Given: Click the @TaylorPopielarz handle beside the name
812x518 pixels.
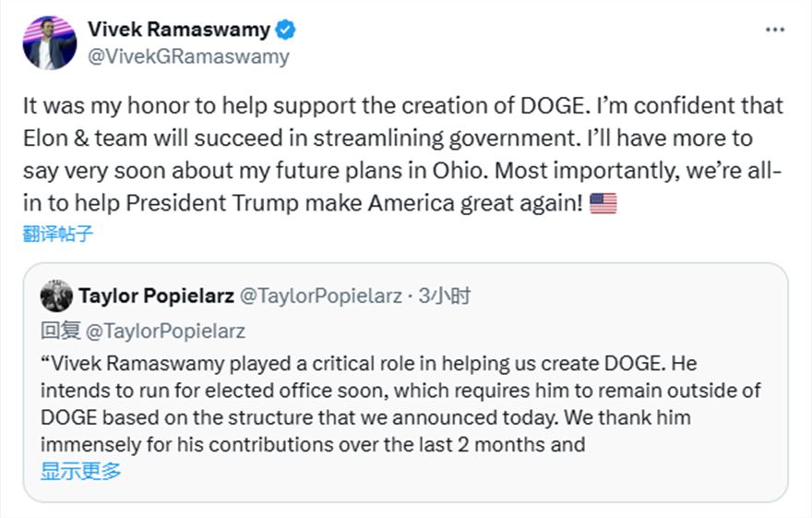Looking at the screenshot, I should click(320, 296).
